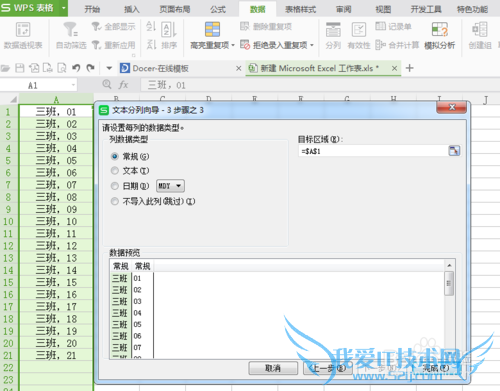Sort ascending with the A-Z icon
This screenshot has width=500, height=391.
151,26
